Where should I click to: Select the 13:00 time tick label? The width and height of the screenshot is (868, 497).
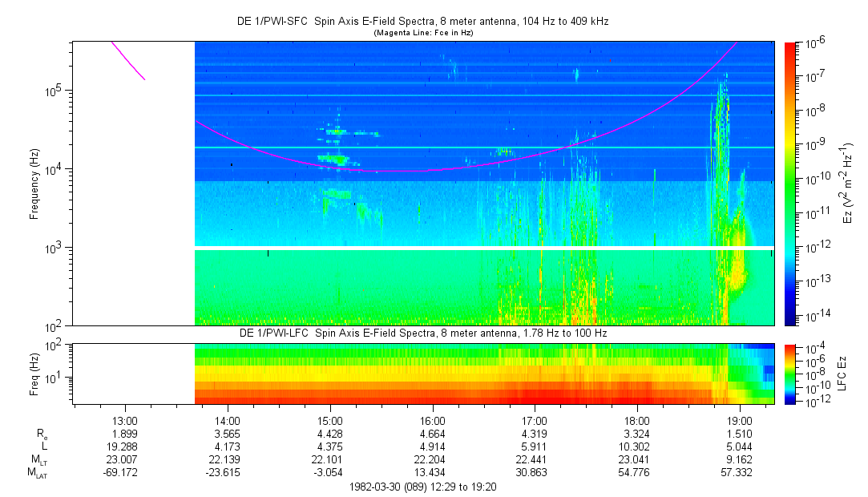[x=125, y=421]
